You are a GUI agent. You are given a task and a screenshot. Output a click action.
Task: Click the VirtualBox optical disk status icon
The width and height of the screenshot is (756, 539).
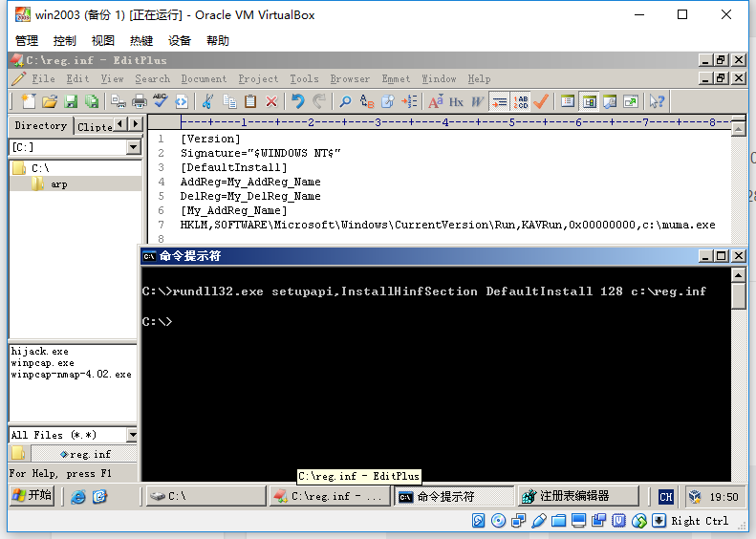498,521
